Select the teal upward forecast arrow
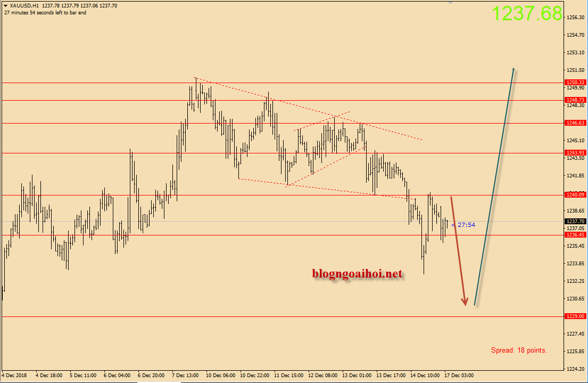Viewport: 588px width, 383px height. pos(494,186)
